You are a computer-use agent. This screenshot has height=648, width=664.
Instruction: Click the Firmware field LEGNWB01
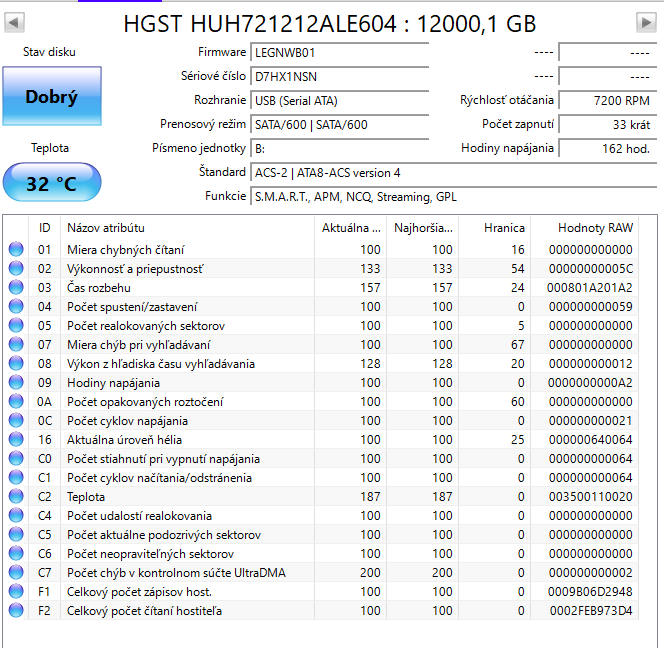(340, 53)
